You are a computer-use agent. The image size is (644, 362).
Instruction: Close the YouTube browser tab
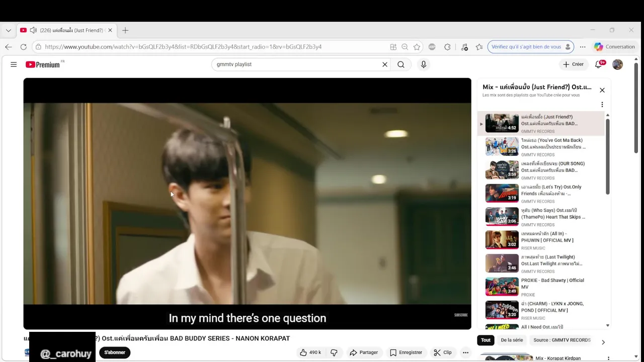click(x=110, y=30)
